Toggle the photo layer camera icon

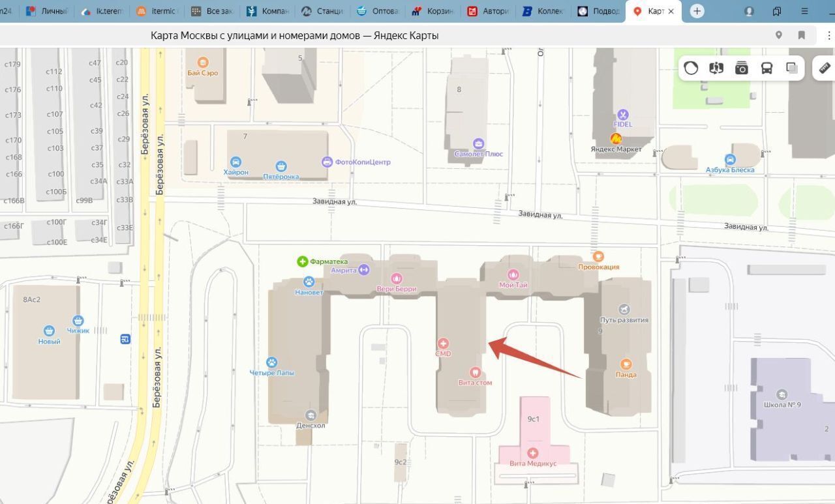point(742,68)
